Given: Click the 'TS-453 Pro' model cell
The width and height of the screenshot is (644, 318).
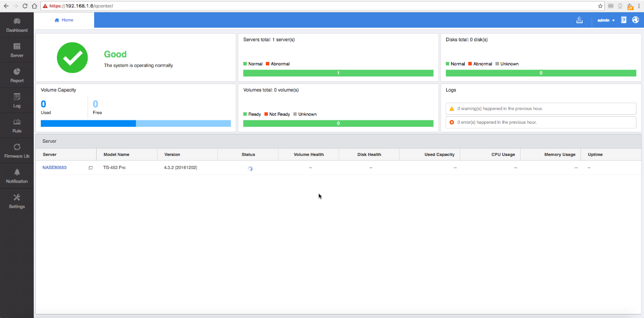Looking at the screenshot, I should (114, 168).
